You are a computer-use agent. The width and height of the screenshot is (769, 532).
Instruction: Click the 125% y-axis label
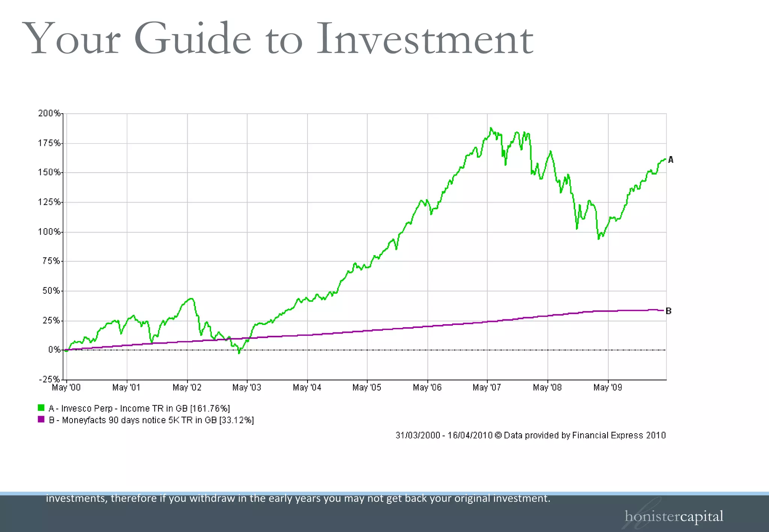49,202
